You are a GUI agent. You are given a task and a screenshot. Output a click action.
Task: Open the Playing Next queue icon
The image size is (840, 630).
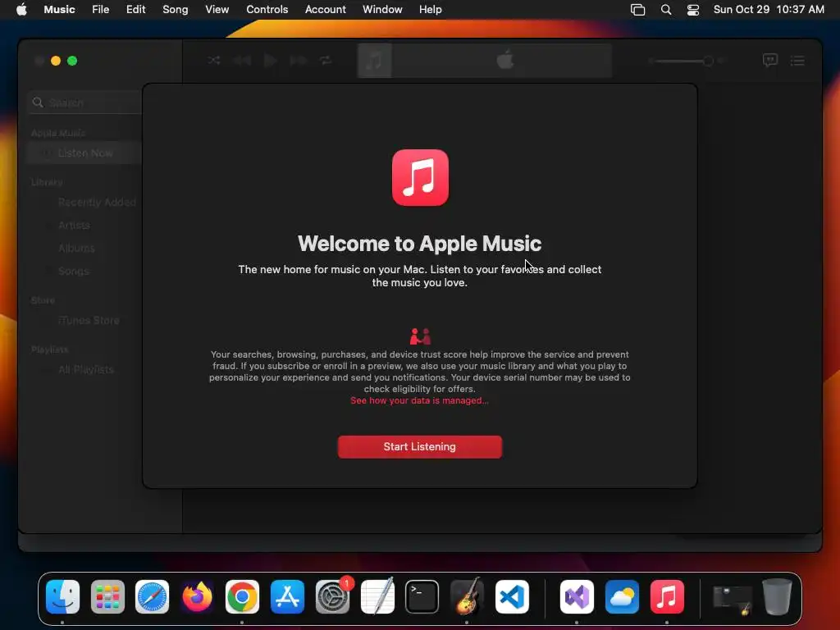point(797,61)
